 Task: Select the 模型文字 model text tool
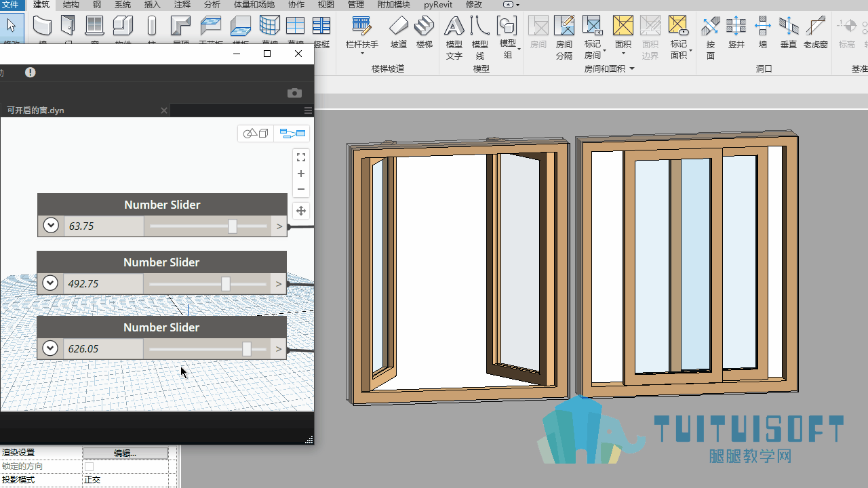point(454,37)
